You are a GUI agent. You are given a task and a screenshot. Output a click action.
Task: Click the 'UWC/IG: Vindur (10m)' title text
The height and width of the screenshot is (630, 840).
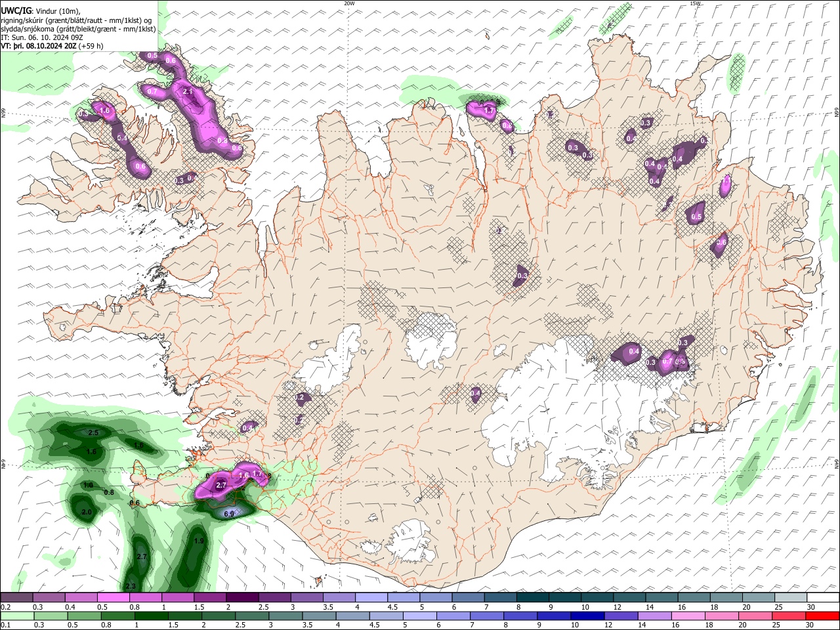pos(41,11)
